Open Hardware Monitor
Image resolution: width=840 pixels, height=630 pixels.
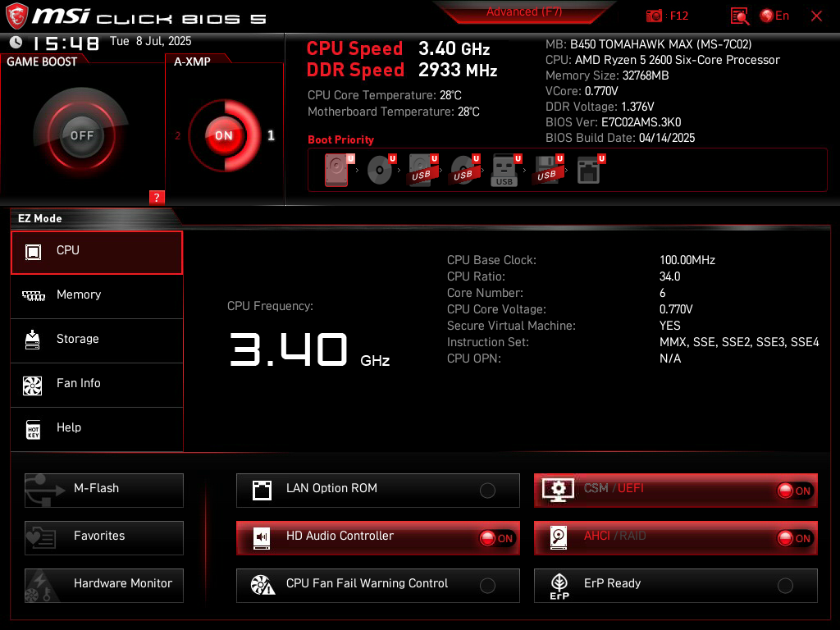pyautogui.click(x=104, y=586)
